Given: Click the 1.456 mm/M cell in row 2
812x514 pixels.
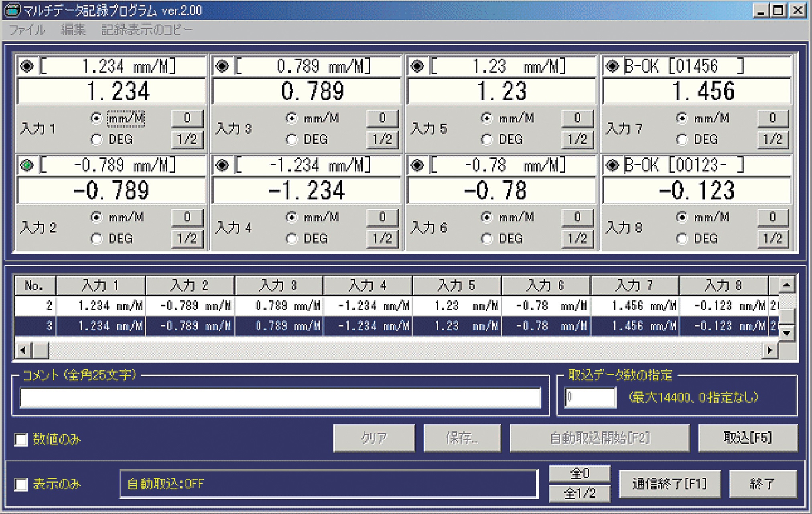Looking at the screenshot, I should click(635, 306).
